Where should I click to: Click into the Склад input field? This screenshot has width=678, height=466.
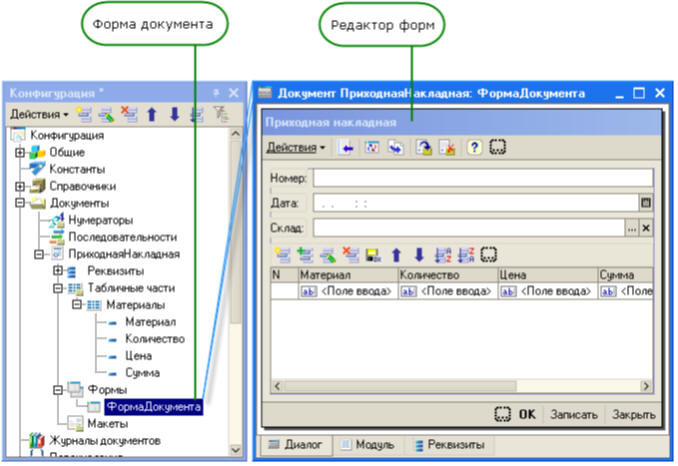(x=469, y=228)
